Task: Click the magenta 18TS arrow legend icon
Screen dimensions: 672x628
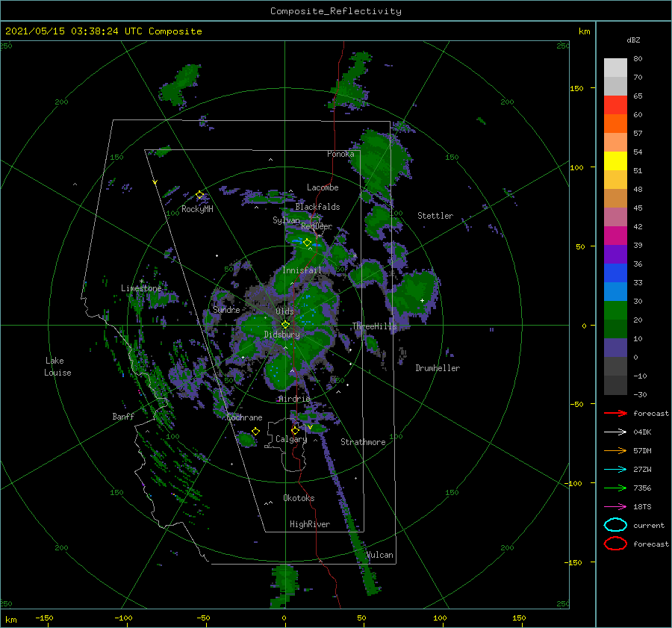Action: tap(615, 507)
